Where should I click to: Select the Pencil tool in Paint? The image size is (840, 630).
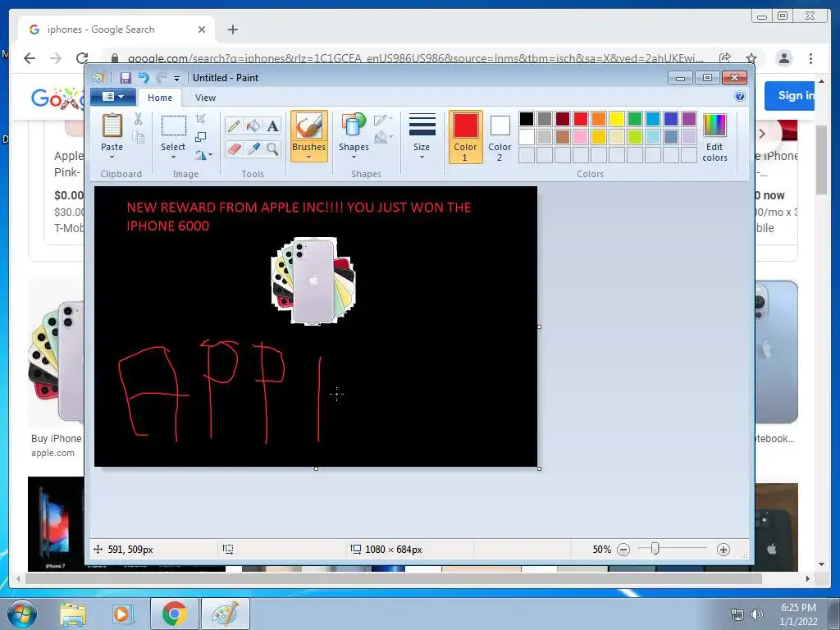pos(234,126)
